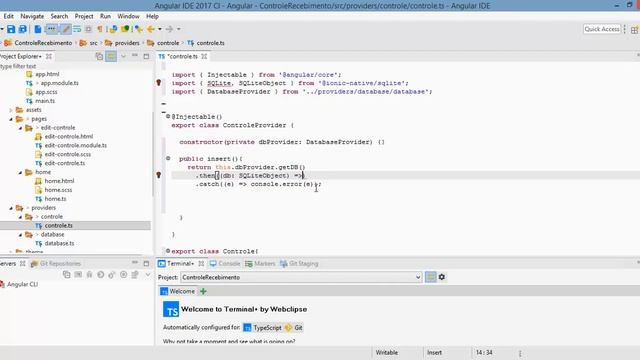This screenshot has width=640, height=360.
Task: Click the error marker beside the .then line
Action: click(159, 175)
